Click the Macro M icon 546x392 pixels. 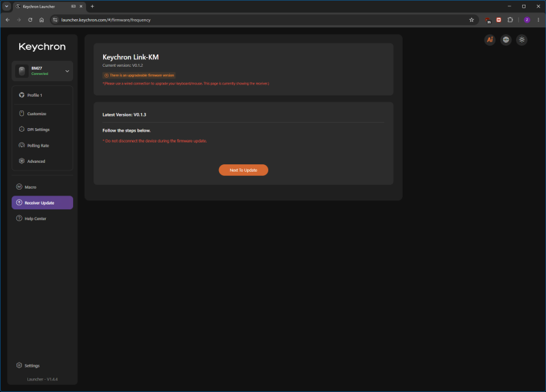(19, 187)
